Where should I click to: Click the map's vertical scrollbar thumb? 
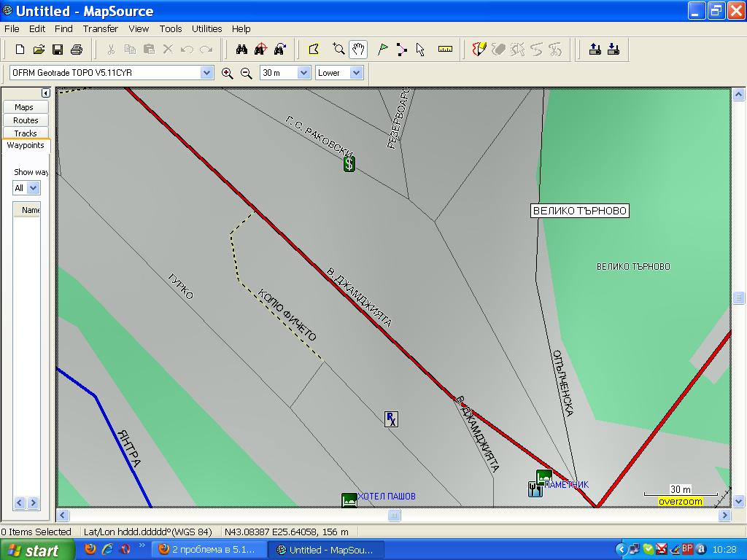[x=738, y=297]
